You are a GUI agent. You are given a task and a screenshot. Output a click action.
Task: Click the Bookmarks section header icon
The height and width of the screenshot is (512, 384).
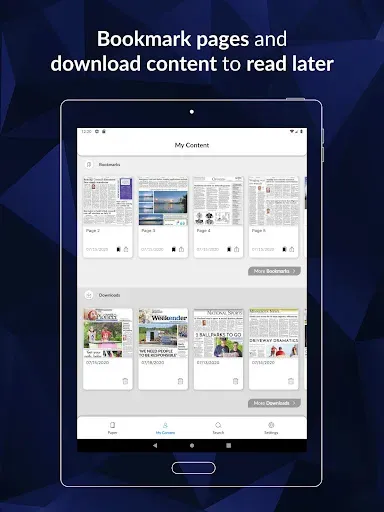point(89,165)
